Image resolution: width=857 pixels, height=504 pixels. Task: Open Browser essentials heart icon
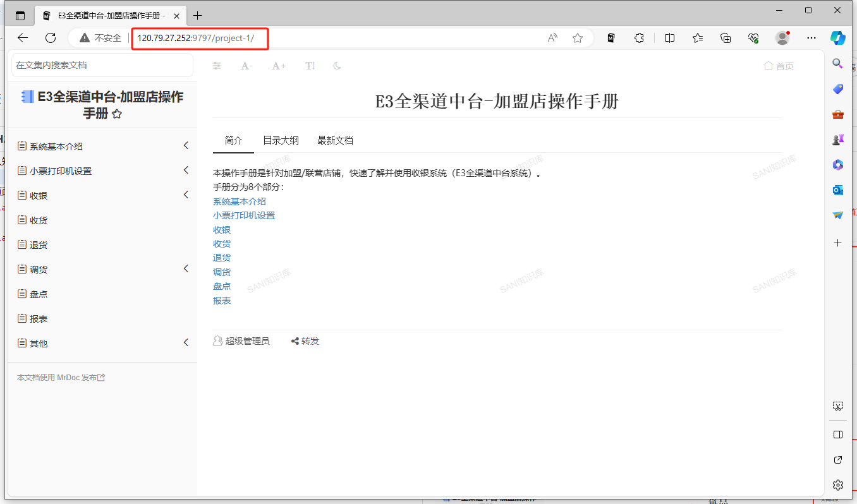pos(753,38)
